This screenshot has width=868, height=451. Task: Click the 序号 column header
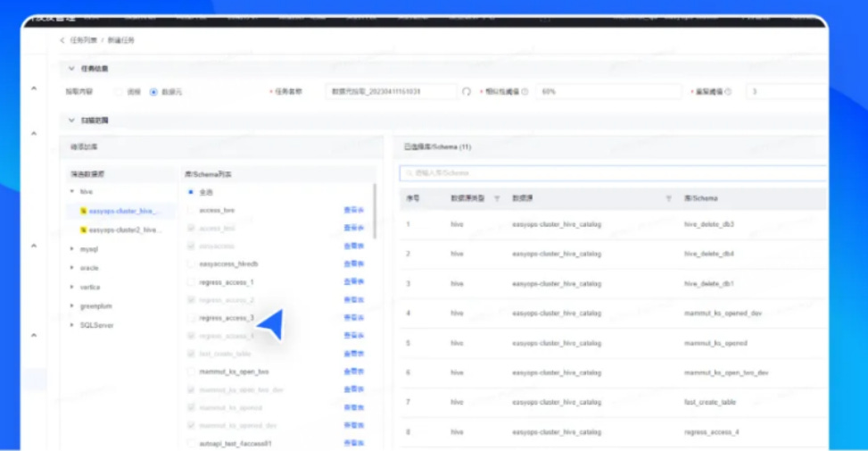(x=413, y=198)
